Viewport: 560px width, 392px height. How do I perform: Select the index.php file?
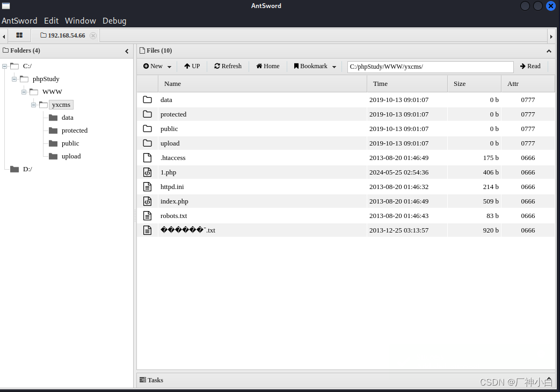click(174, 201)
